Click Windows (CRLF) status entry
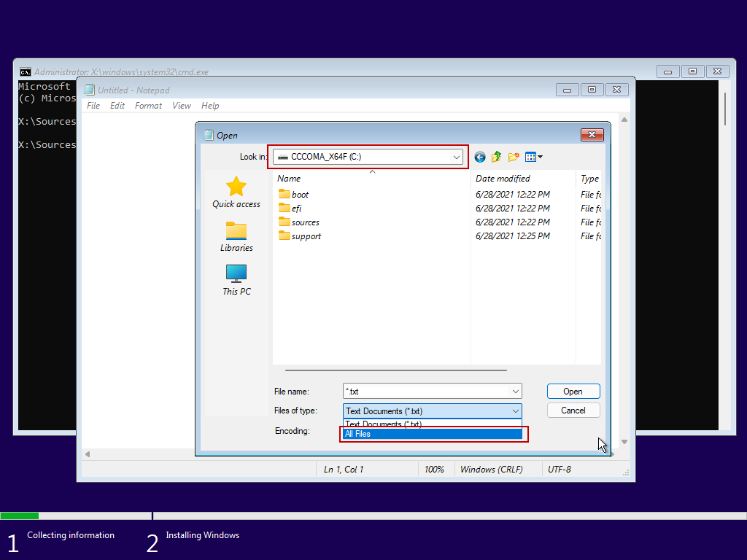This screenshot has height=560, width=747. 491,470
